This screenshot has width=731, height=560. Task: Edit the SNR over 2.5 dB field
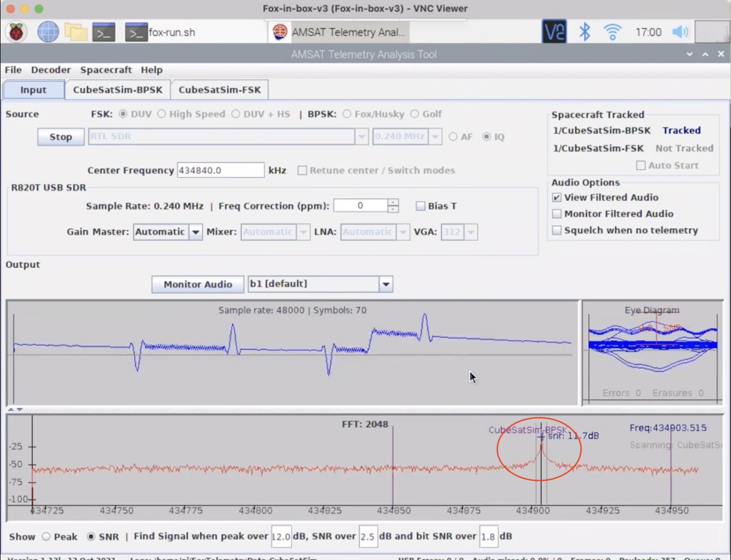pyautogui.click(x=368, y=536)
